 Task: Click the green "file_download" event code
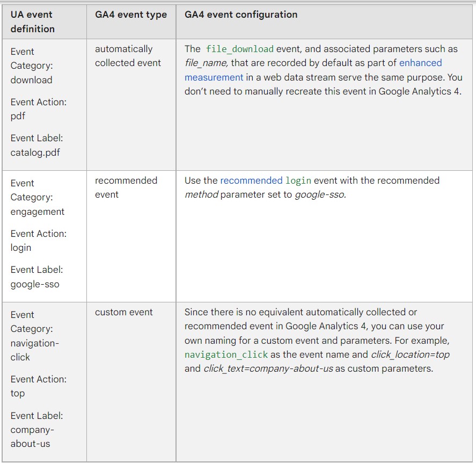[240, 49]
